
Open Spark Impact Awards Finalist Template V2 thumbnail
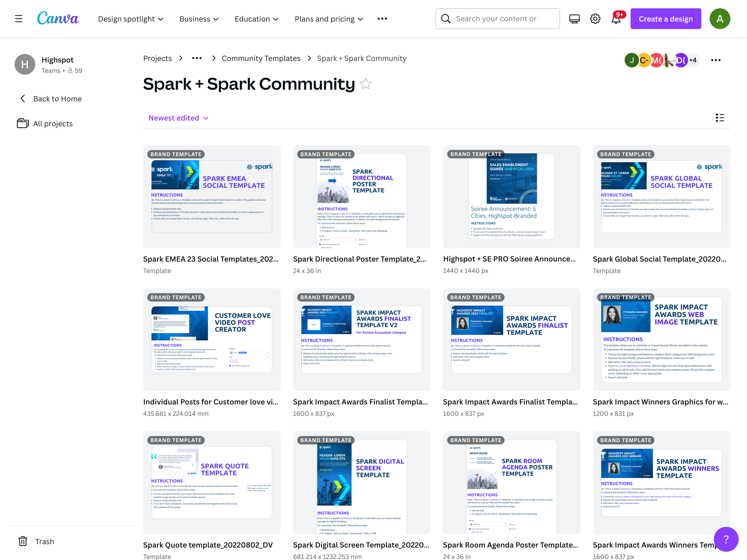(x=362, y=340)
